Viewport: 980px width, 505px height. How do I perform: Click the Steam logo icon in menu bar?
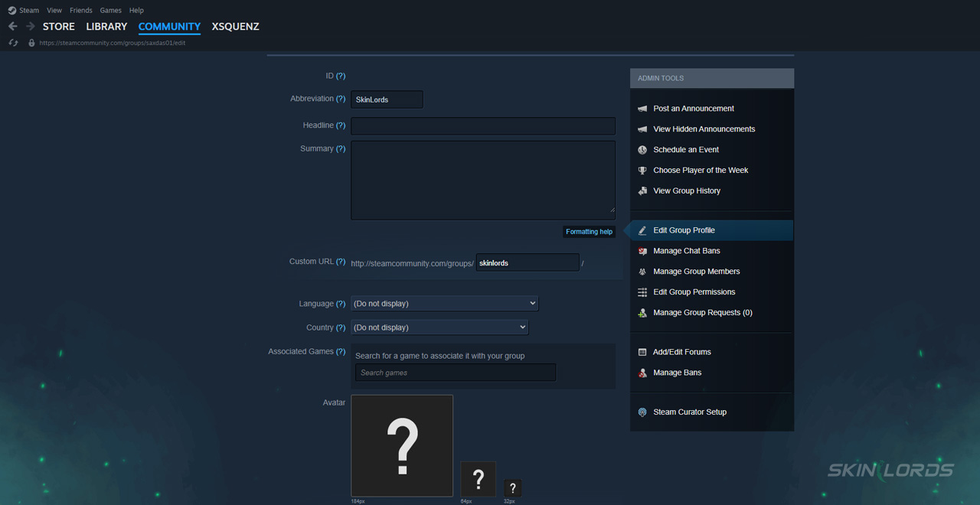coord(12,11)
